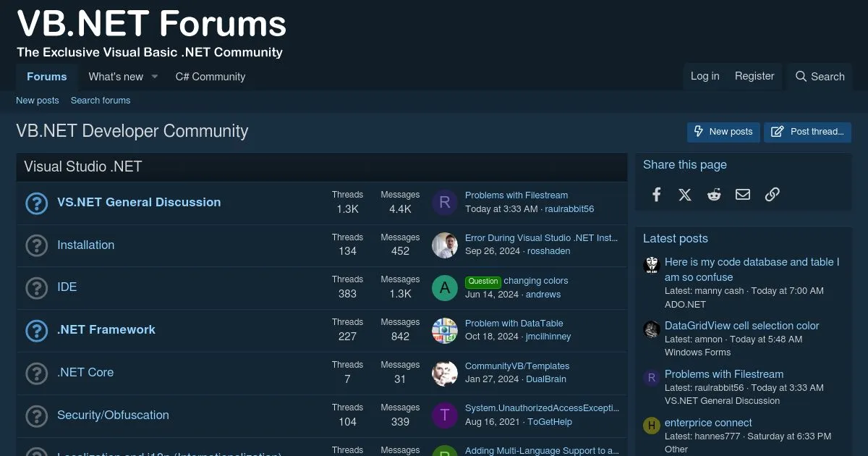Screen dimensions: 868x456
Task: Open 'System.UnauthorizedAccessExcepti…' thread
Action: point(542,408)
